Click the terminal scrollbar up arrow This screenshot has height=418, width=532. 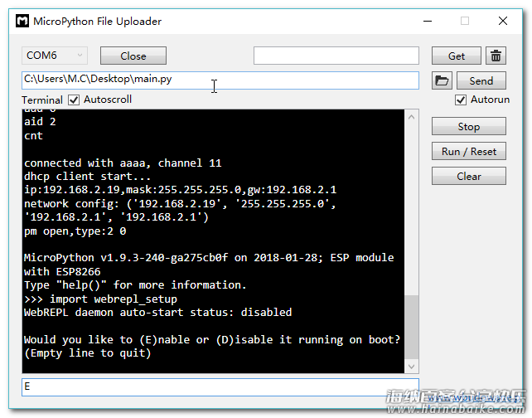coord(412,117)
